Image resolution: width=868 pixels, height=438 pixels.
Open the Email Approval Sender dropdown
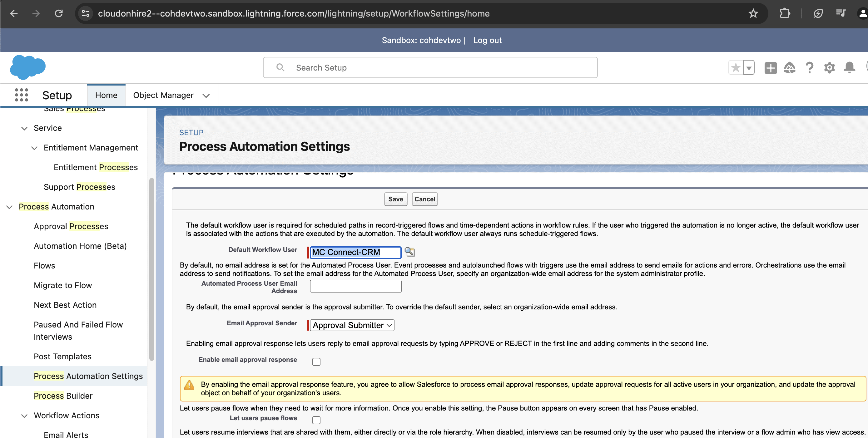[x=352, y=325]
